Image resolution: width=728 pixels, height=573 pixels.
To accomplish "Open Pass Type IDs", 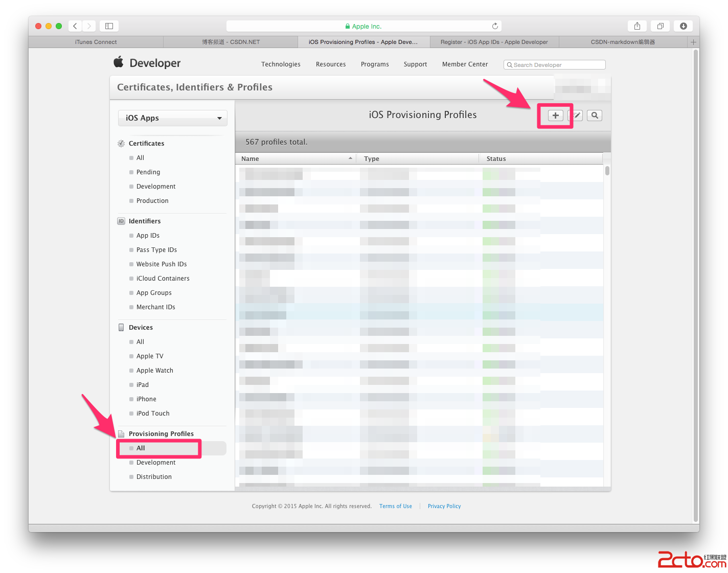I will [x=156, y=250].
